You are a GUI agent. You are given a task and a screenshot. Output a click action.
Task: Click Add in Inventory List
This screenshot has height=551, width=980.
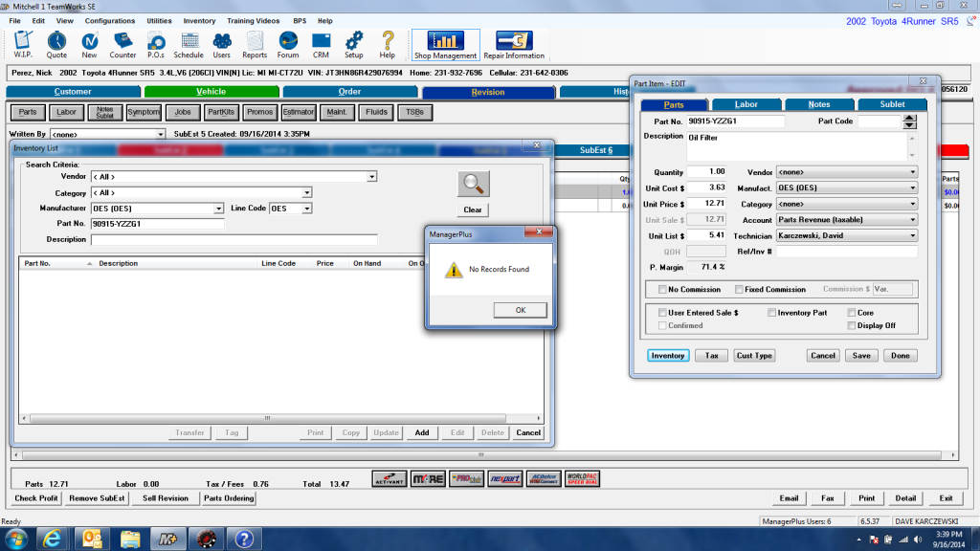pos(422,433)
